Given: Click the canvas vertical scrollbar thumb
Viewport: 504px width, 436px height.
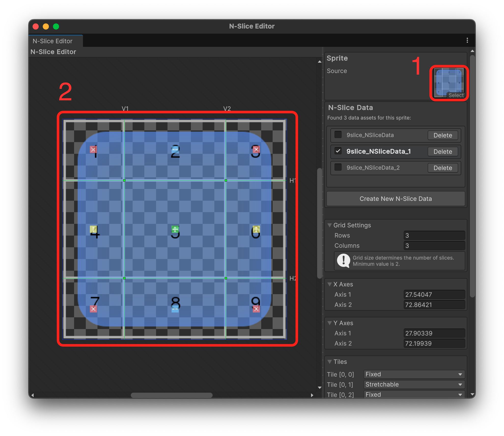Looking at the screenshot, I should pyautogui.click(x=319, y=223).
